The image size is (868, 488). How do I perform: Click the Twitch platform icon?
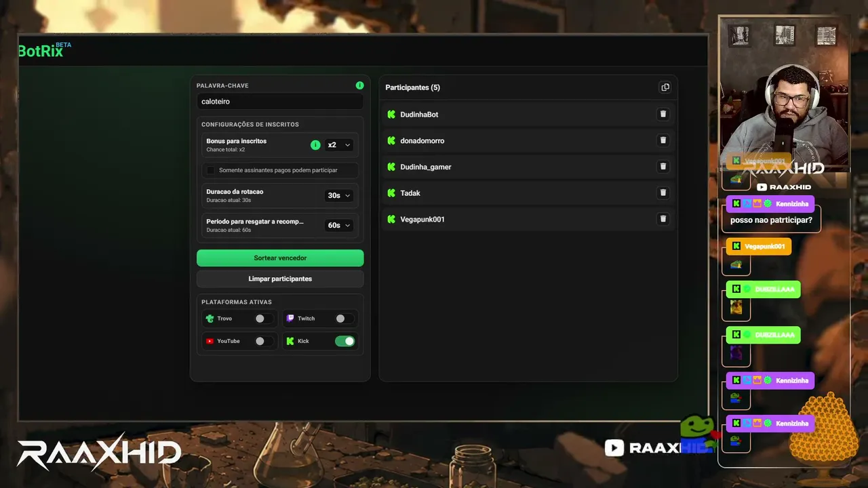point(290,319)
